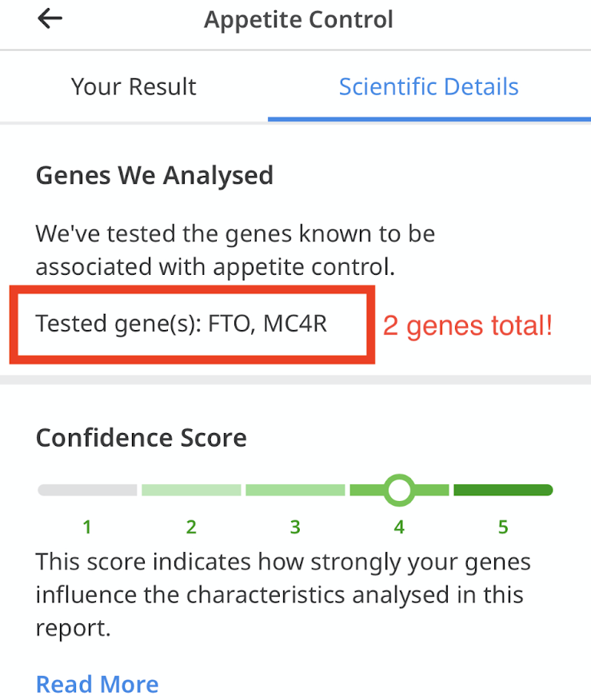Viewport: 591px width, 700px height.
Task: Click segment 2 of the confidence bar
Action: point(191,490)
